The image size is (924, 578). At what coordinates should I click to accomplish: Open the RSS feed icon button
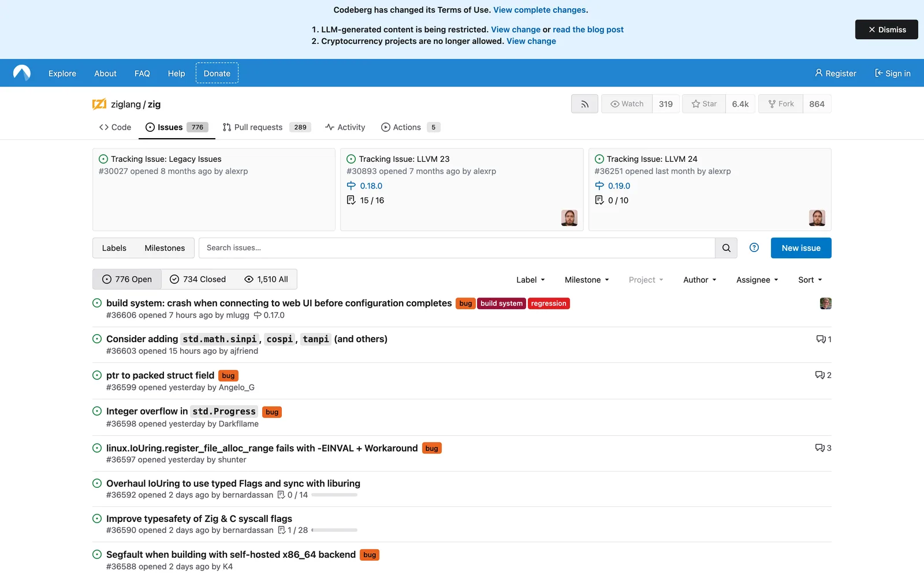(584, 104)
